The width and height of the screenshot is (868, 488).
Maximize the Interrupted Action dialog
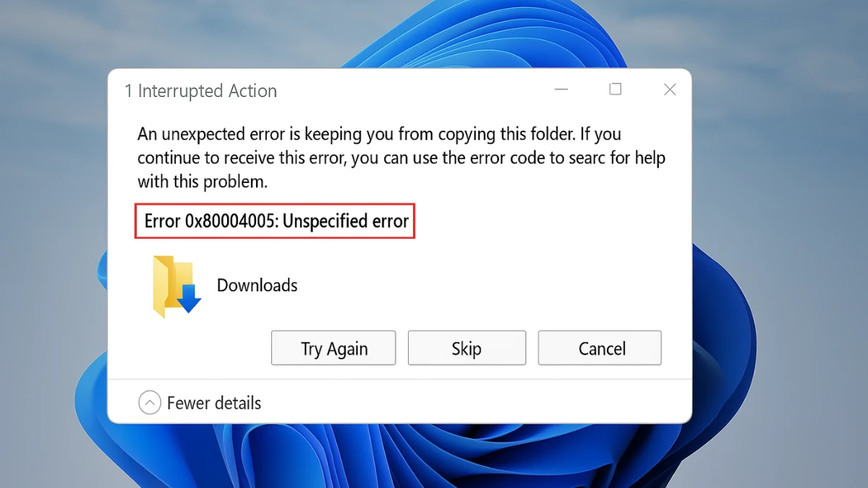coord(615,90)
